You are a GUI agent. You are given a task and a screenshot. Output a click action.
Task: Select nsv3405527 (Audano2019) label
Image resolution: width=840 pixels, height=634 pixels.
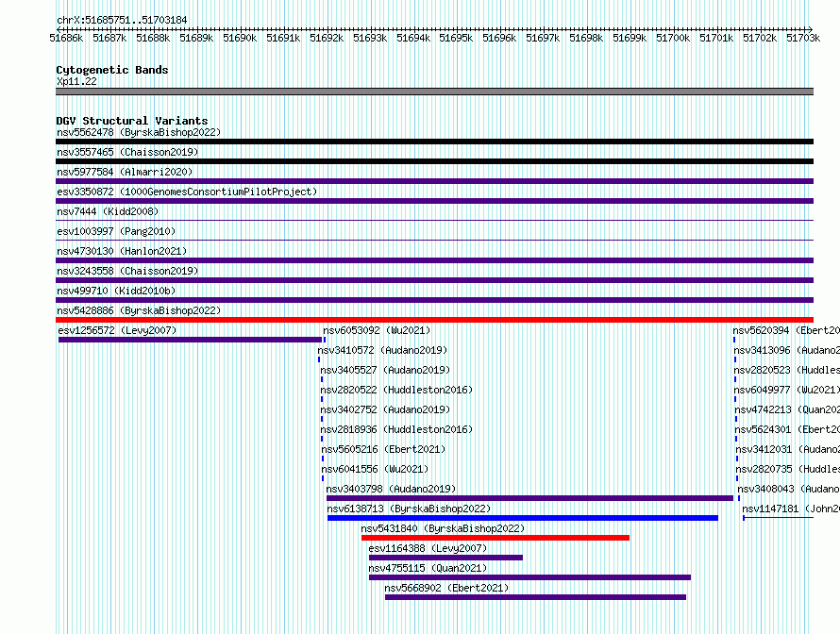(x=385, y=370)
